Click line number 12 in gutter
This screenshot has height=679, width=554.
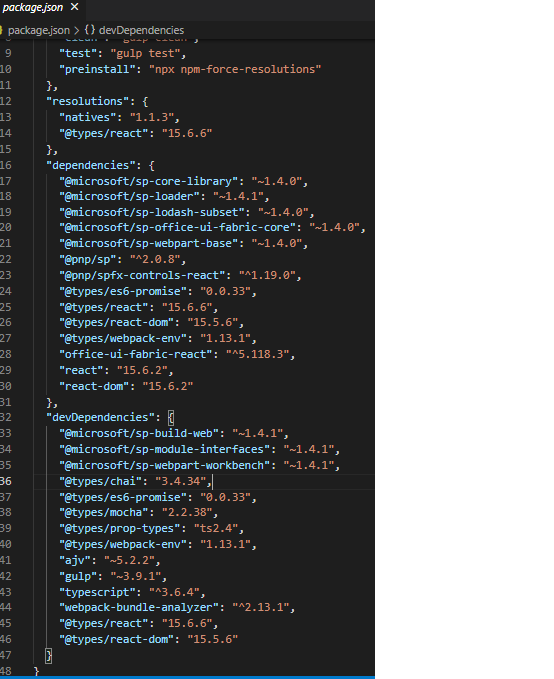(x=6, y=101)
